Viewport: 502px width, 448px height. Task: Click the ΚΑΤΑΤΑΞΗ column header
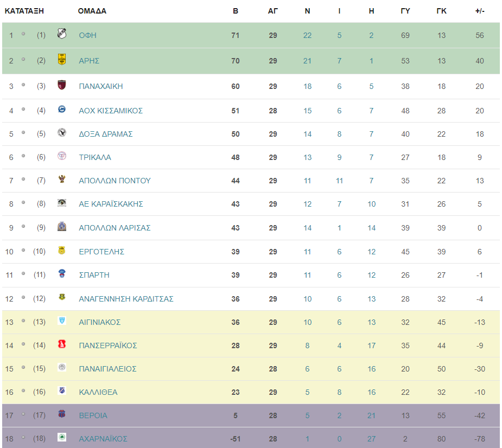[24, 11]
